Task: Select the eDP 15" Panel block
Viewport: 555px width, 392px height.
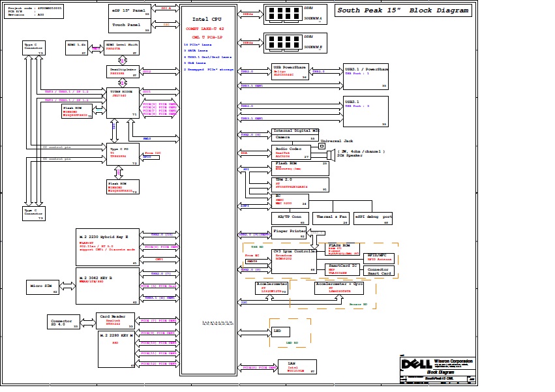Action: coord(130,11)
